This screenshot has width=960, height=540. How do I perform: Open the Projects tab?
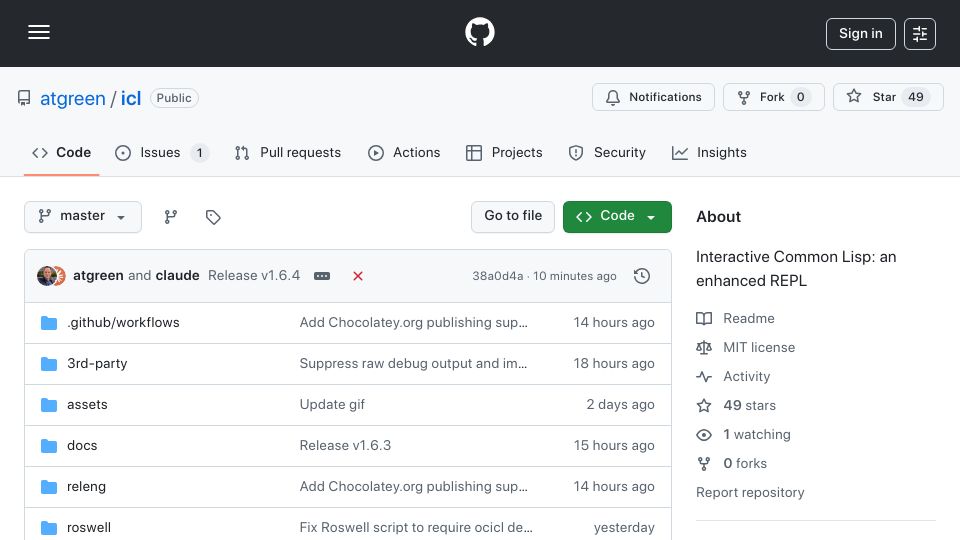pyautogui.click(x=504, y=152)
